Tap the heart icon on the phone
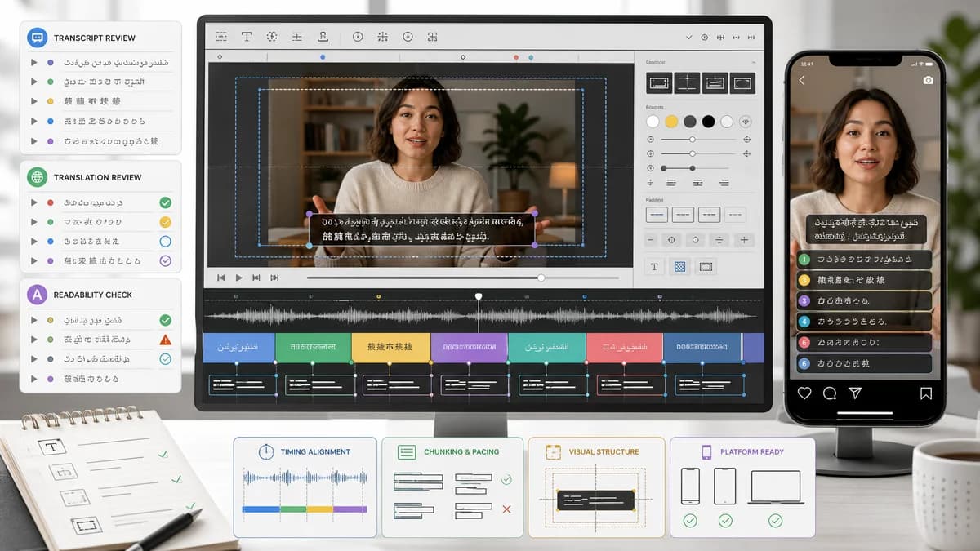Image resolution: width=980 pixels, height=551 pixels. click(x=804, y=393)
